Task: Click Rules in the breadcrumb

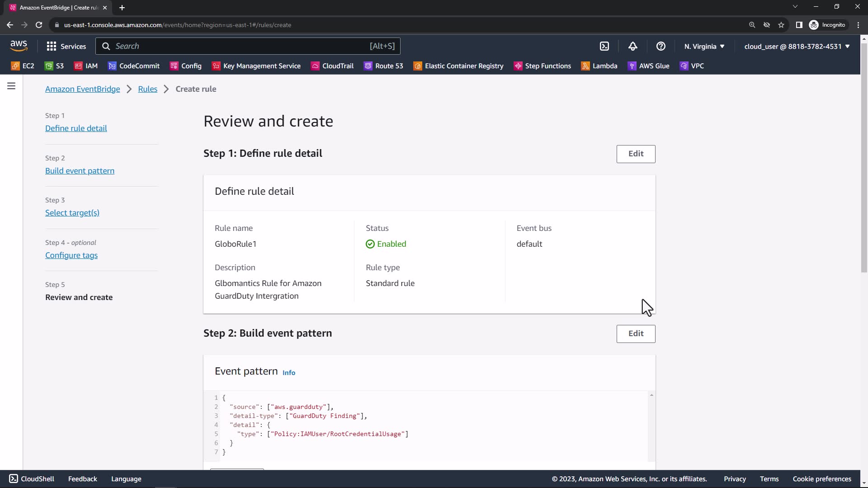Action: (148, 89)
